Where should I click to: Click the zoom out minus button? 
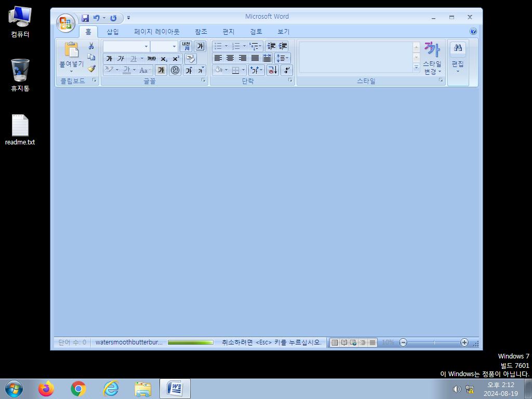click(x=403, y=343)
